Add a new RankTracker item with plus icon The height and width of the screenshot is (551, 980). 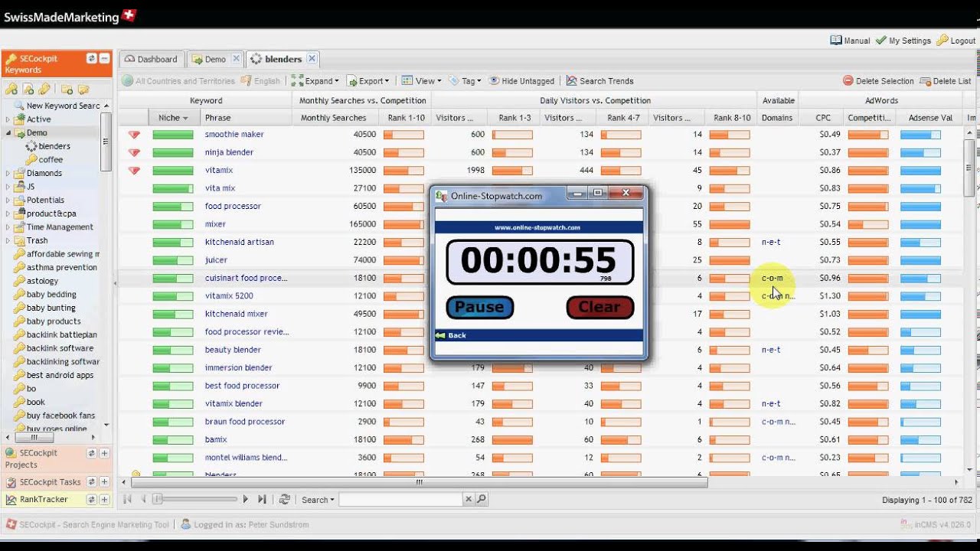pos(104,499)
